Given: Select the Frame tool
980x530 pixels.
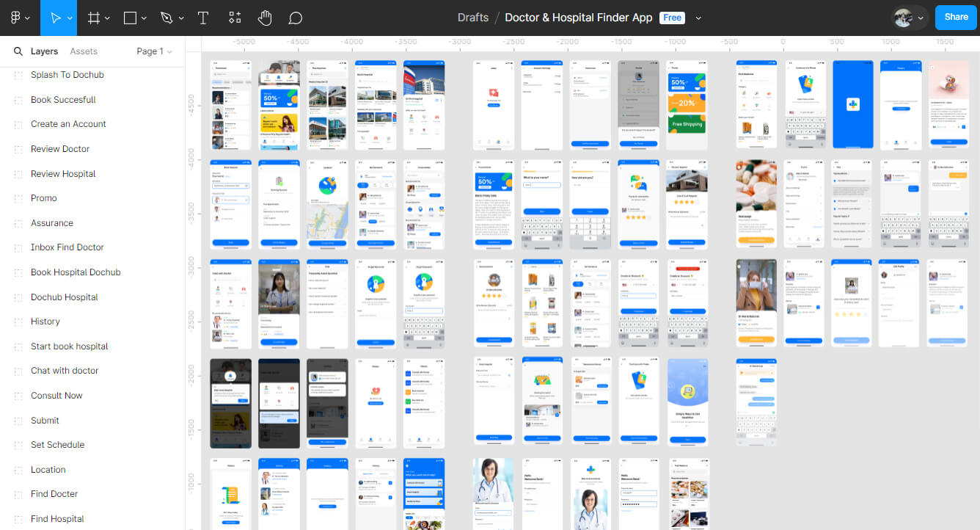Looking at the screenshot, I should [x=94, y=18].
